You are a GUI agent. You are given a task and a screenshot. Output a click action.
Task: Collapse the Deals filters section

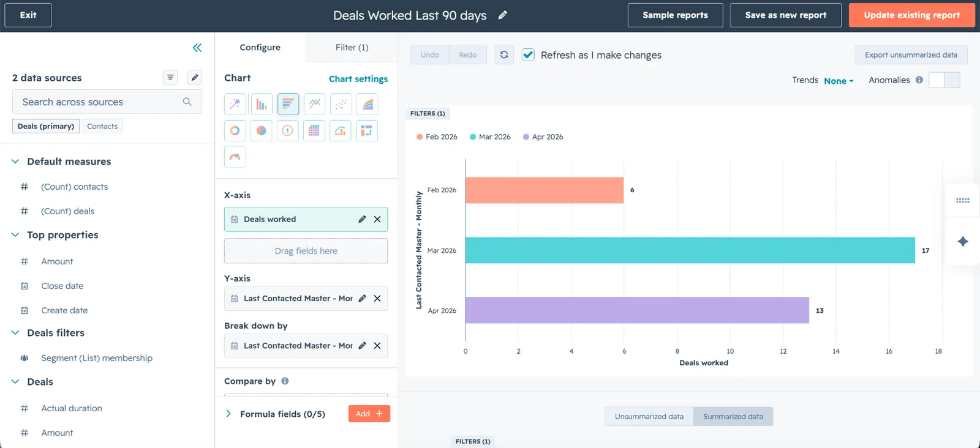click(15, 333)
